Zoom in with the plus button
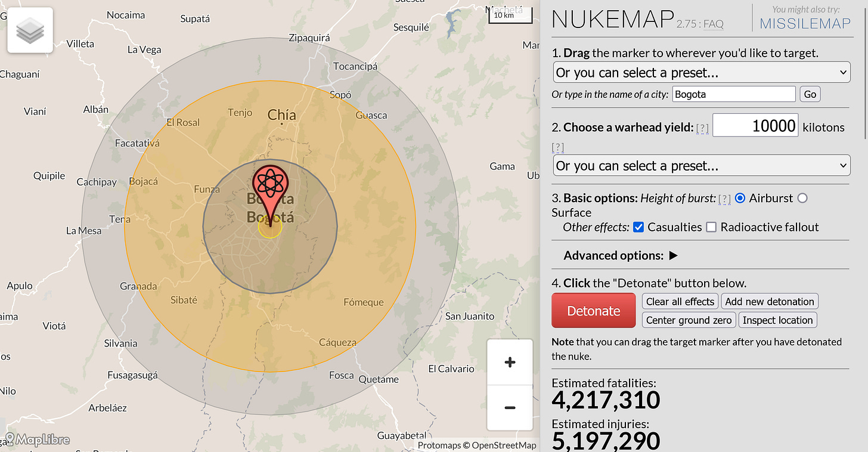Viewport: 868px width, 452px height. 510,363
